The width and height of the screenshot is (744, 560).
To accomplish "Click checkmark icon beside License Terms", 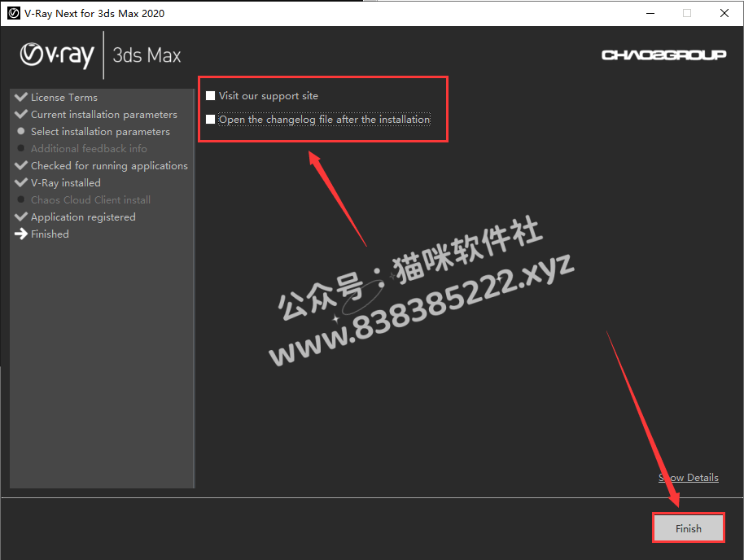I will tap(21, 97).
